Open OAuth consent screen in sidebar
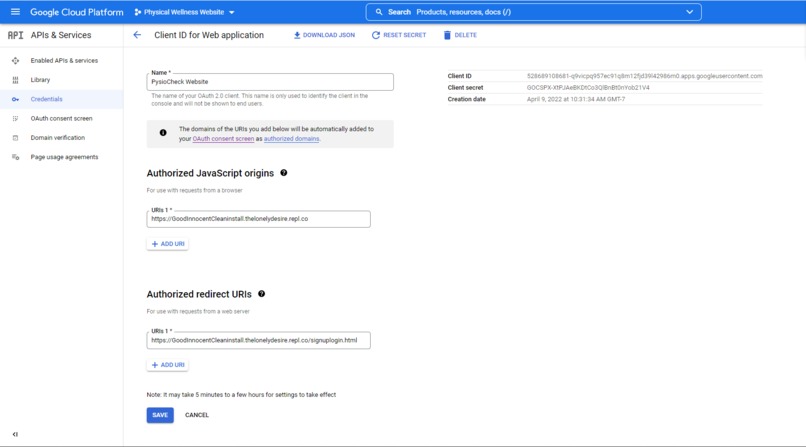806x447 pixels. pos(62,119)
